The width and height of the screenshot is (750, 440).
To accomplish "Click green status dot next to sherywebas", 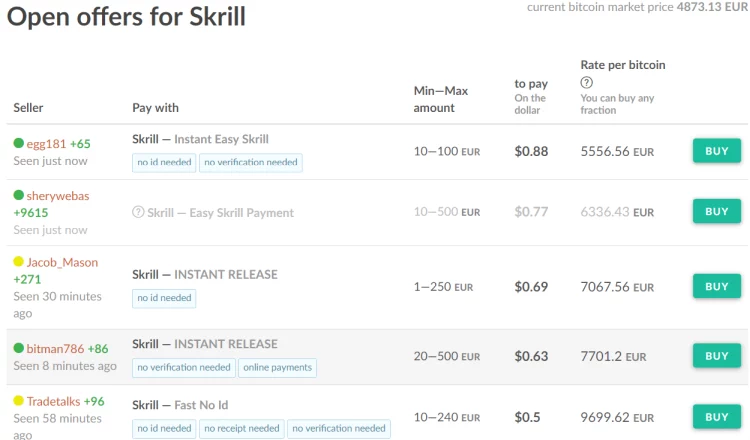I will click(19, 195).
